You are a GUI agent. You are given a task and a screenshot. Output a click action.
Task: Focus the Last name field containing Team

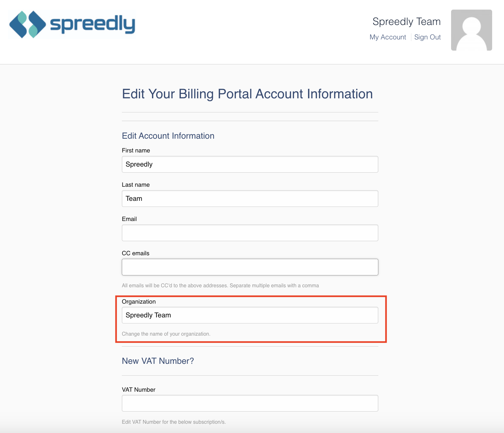point(250,199)
